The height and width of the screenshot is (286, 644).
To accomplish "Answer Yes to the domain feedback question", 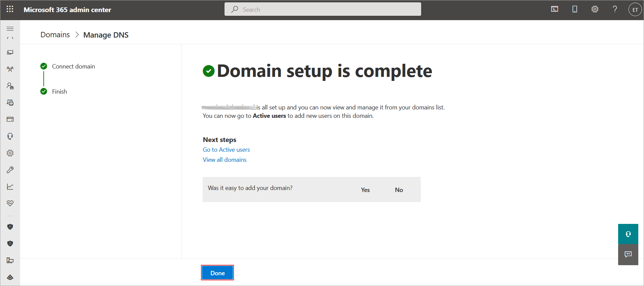I will (x=365, y=190).
